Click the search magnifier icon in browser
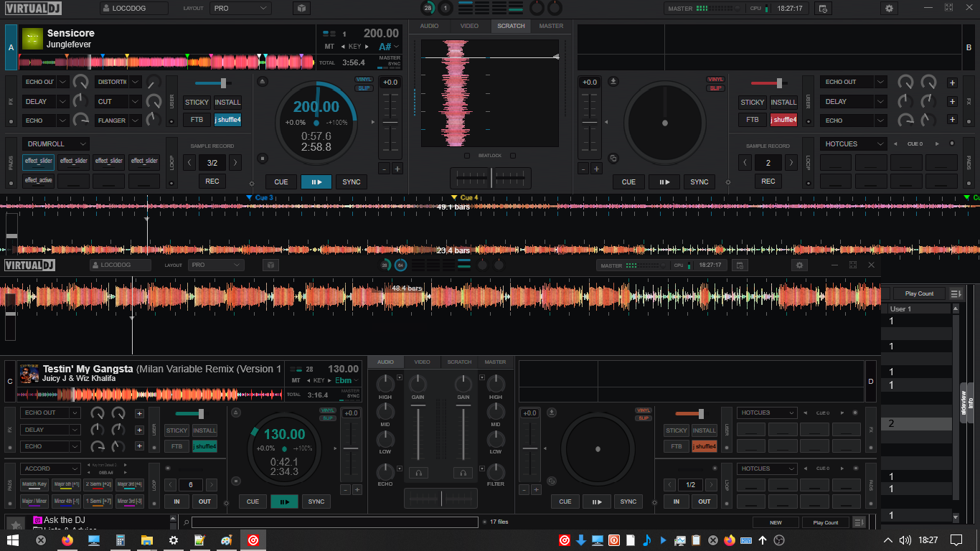This screenshot has width=980, height=551. 186,522
